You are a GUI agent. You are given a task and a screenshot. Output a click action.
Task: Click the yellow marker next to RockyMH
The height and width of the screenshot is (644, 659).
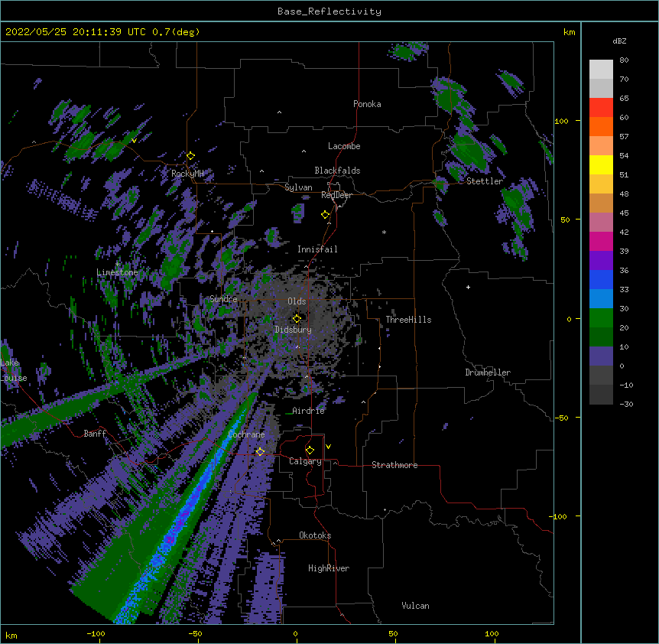pos(190,155)
